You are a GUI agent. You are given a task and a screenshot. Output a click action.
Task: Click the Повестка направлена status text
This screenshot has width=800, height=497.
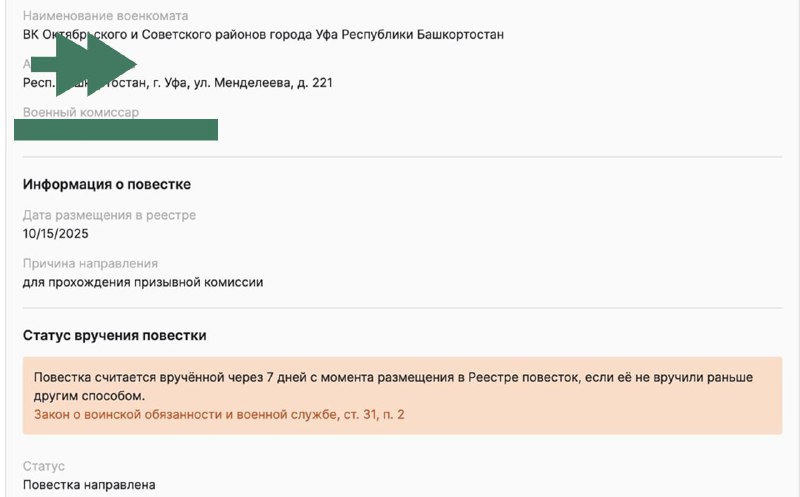click(89, 485)
